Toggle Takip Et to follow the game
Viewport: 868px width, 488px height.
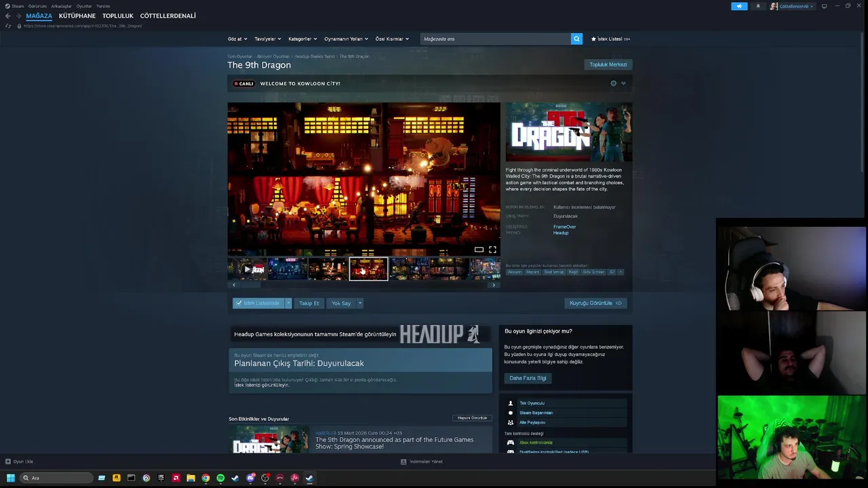[309, 303]
